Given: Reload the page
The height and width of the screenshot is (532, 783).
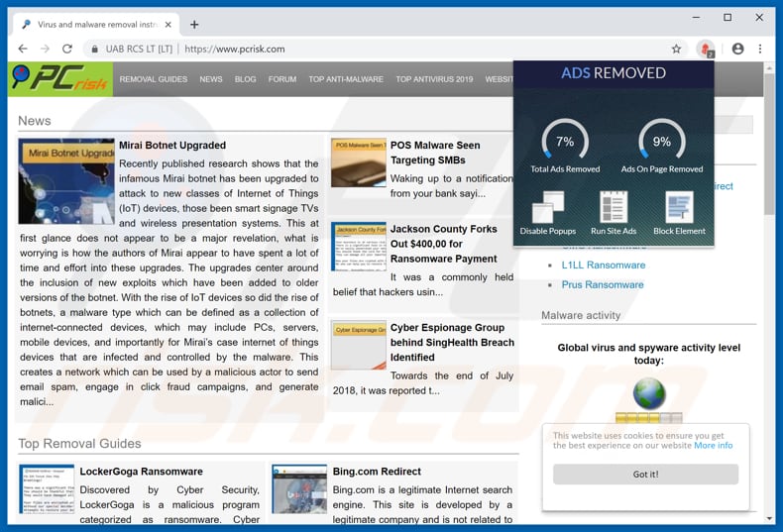Looking at the screenshot, I should 67,49.
